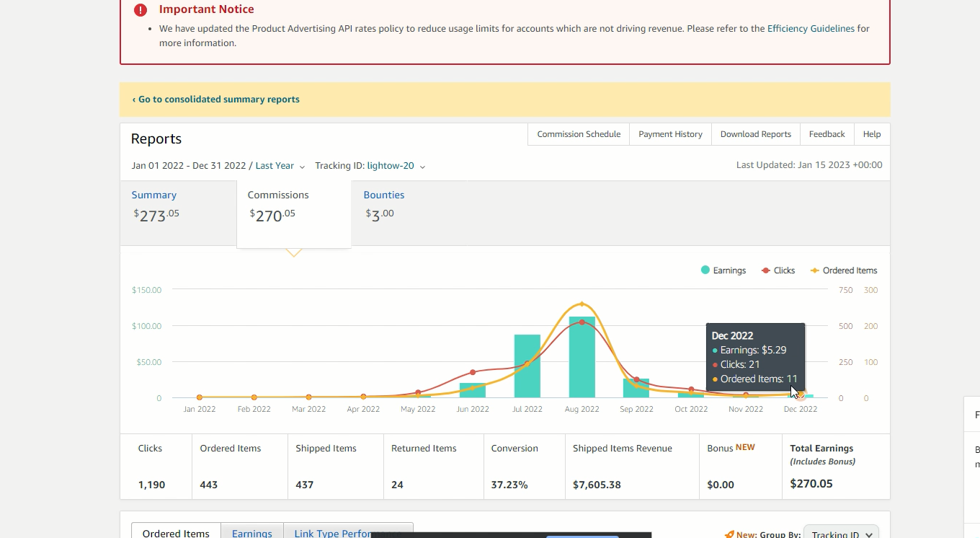Screen dimensions: 980x538
Task: Toggle the Ordered Items legend entry
Action: coord(844,270)
